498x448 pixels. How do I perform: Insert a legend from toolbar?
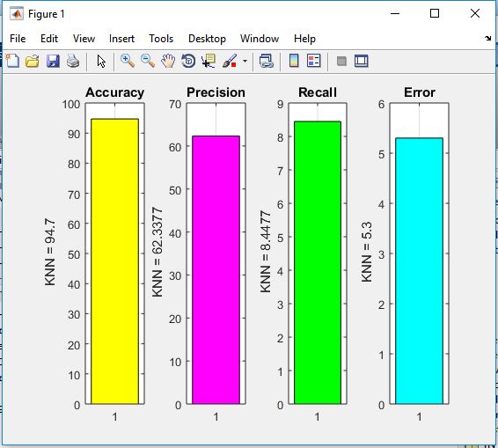click(x=314, y=61)
